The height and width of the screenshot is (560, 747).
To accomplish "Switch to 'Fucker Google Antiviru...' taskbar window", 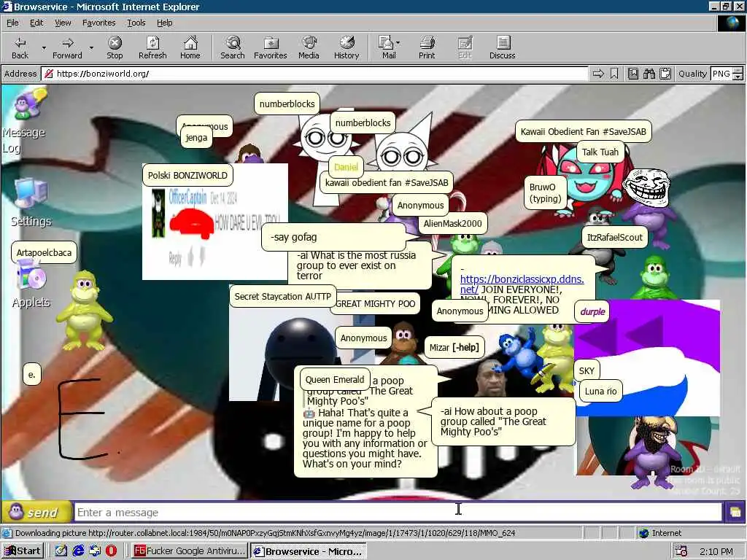I will (190, 551).
